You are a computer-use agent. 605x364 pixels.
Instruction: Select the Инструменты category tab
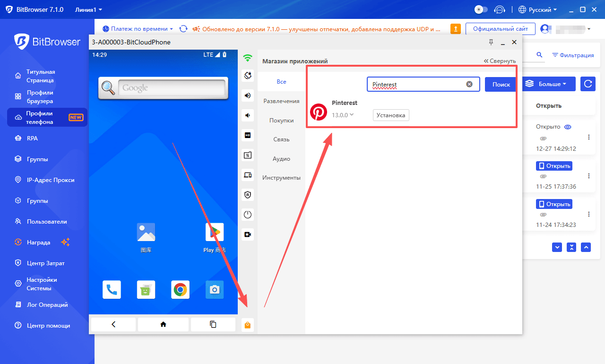(281, 178)
